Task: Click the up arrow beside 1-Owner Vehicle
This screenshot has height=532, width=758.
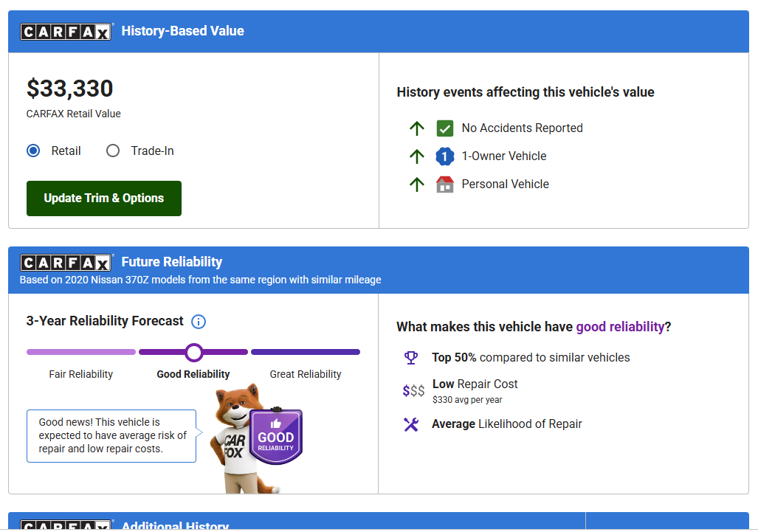Action: pos(417,156)
